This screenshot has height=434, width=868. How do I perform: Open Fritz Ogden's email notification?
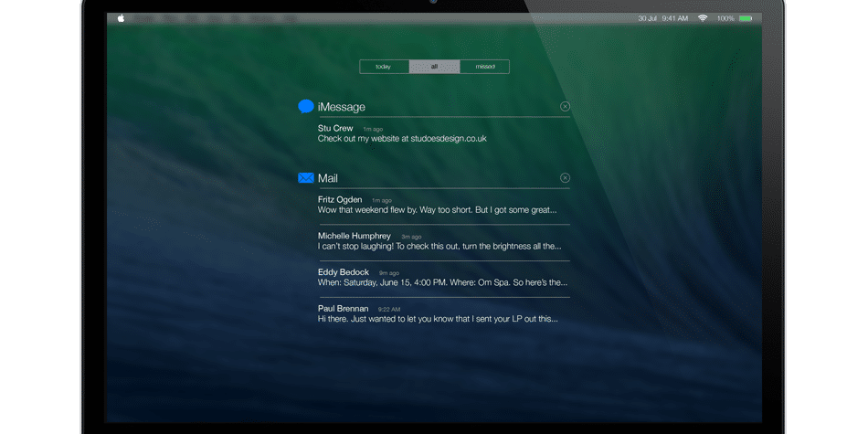point(437,206)
